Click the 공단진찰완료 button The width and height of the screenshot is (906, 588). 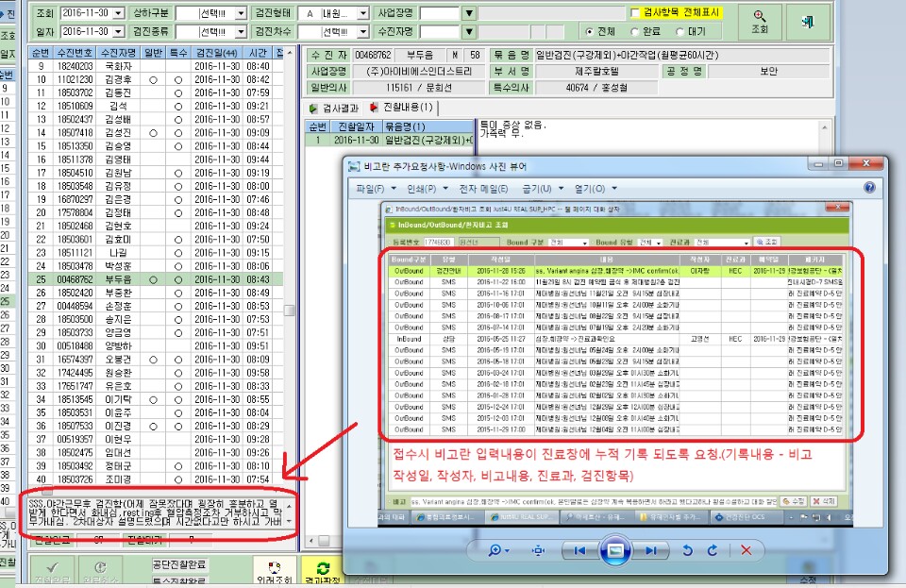(x=179, y=564)
